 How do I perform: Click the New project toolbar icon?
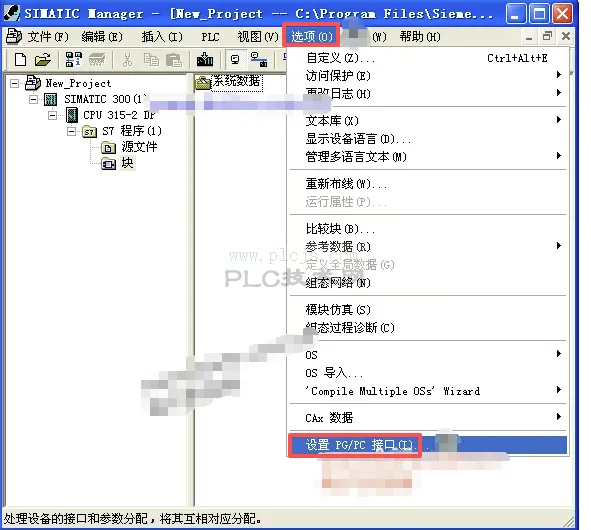(20, 60)
